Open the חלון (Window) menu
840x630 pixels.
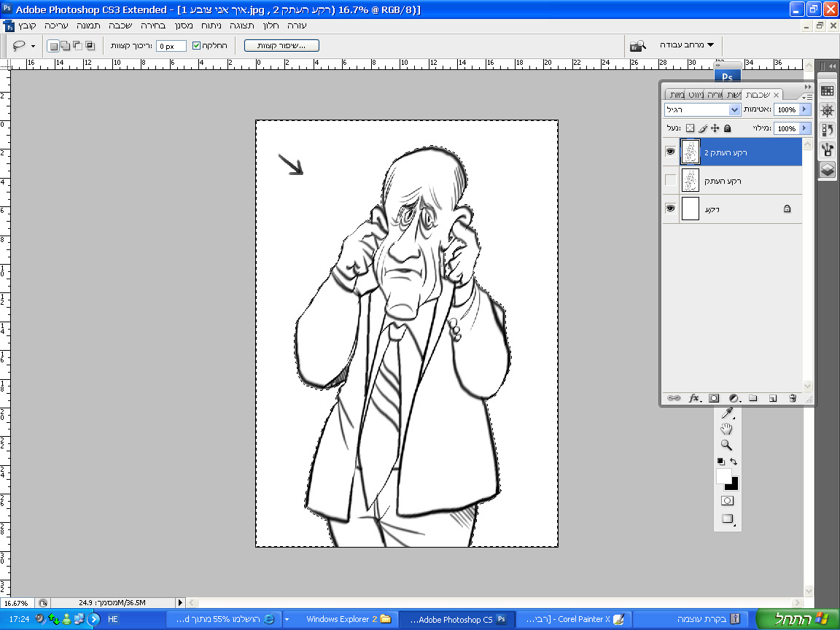pos(271,26)
